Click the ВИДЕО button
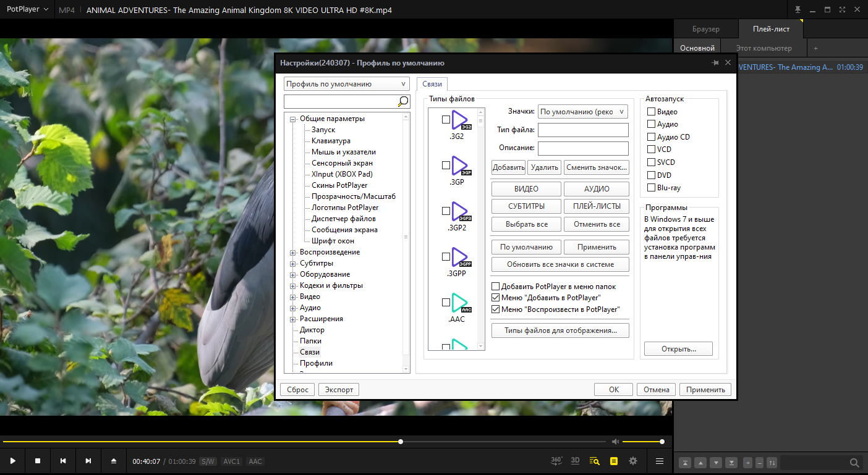The height and width of the screenshot is (475, 868). (526, 189)
